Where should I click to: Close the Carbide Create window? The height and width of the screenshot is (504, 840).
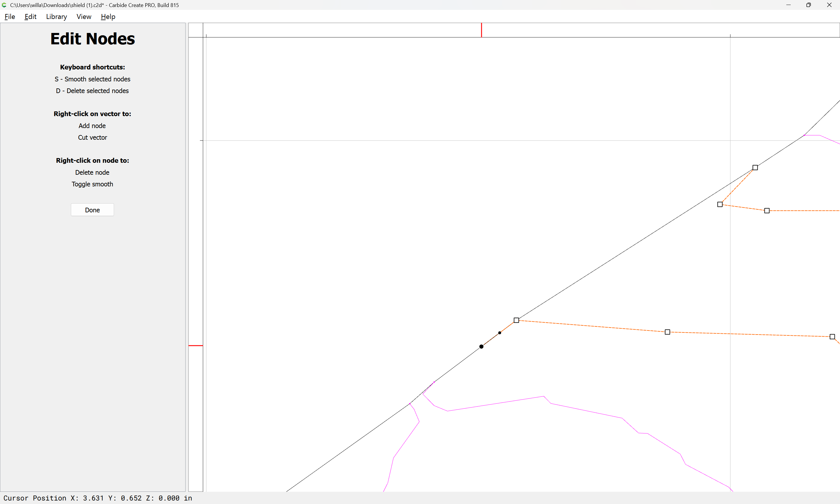(829, 5)
